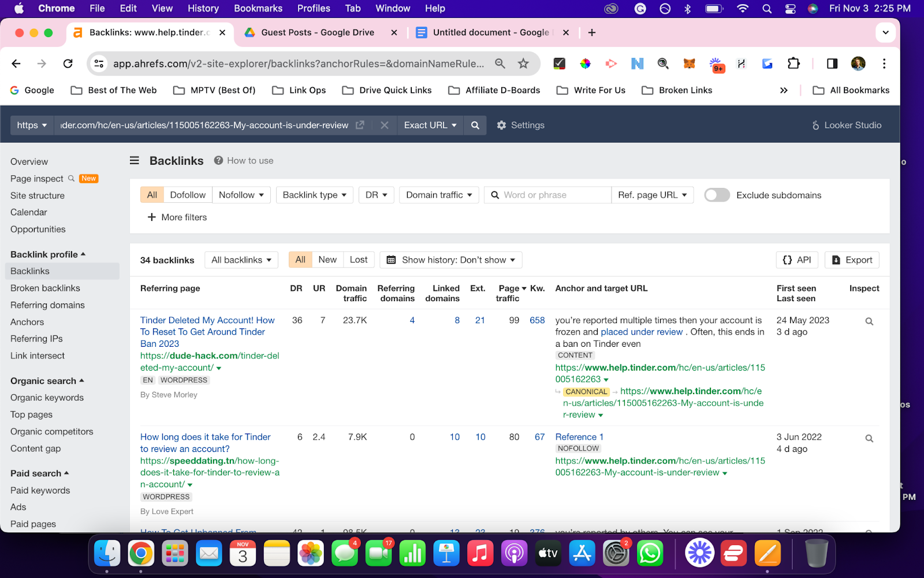Select the Dofollow filter
Image resolution: width=924 pixels, height=578 pixels.
click(x=188, y=195)
